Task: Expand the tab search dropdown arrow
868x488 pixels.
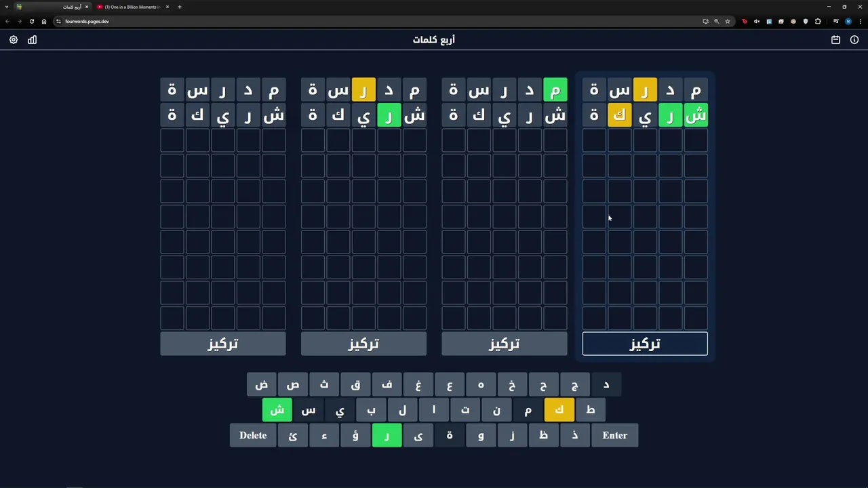Action: (7, 7)
